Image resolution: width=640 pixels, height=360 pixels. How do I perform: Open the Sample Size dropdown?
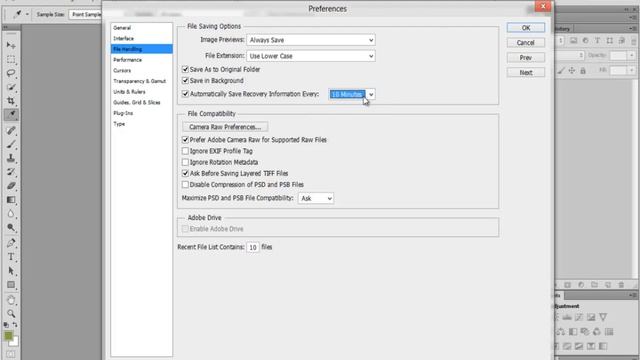pos(85,14)
